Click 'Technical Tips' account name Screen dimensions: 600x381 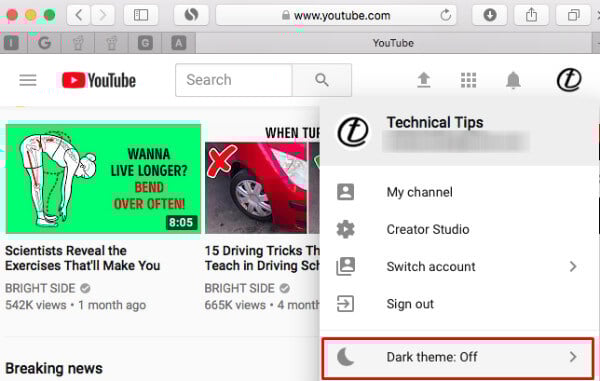[x=435, y=122]
